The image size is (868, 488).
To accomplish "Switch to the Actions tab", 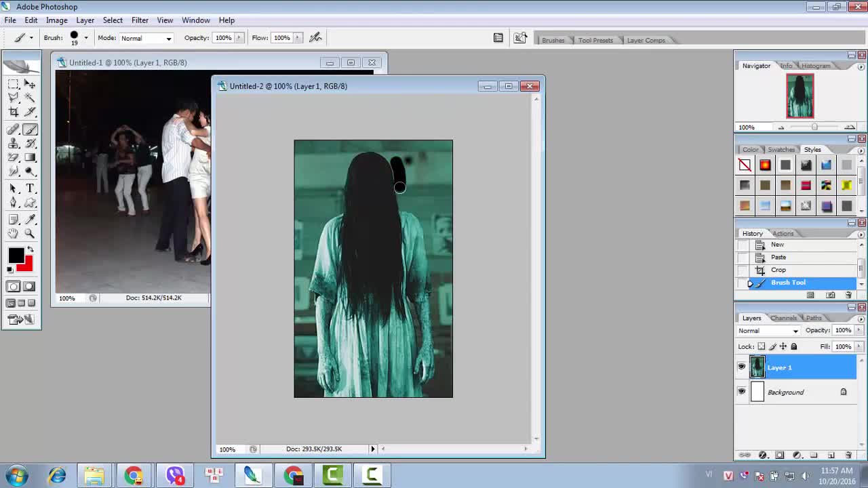I will point(783,233).
